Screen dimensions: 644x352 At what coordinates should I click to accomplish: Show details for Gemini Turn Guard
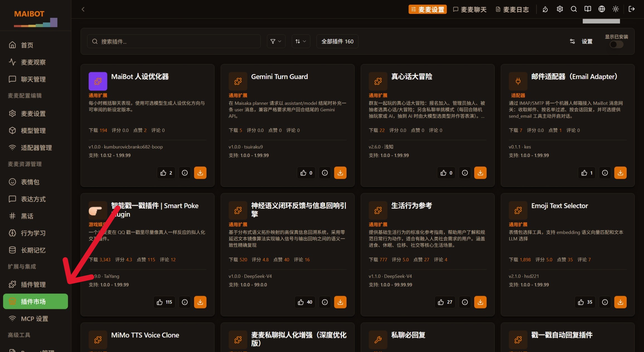click(x=325, y=173)
